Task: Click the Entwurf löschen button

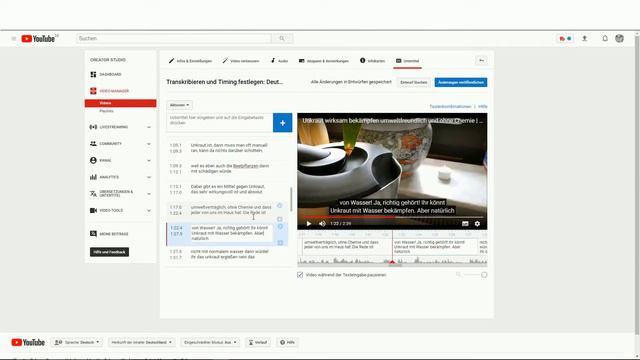Action: point(413,82)
